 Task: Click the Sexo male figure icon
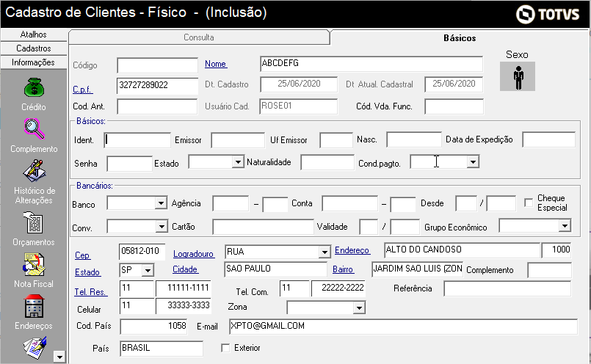pos(518,76)
